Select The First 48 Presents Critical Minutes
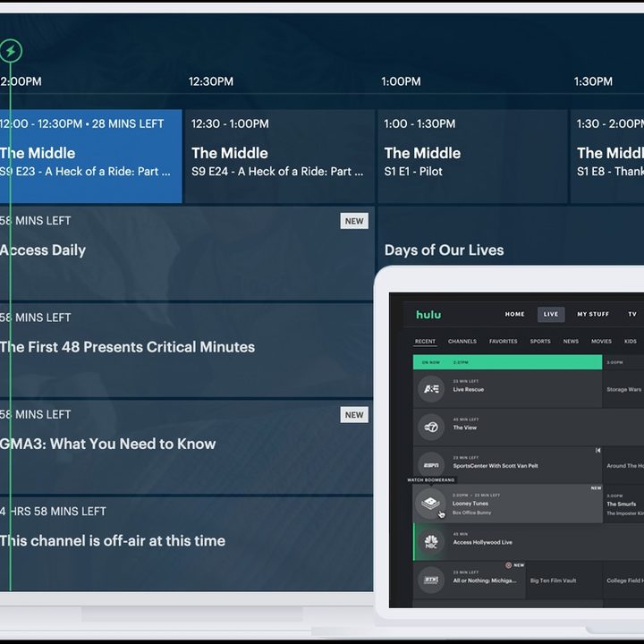644x644 pixels. click(x=186, y=351)
